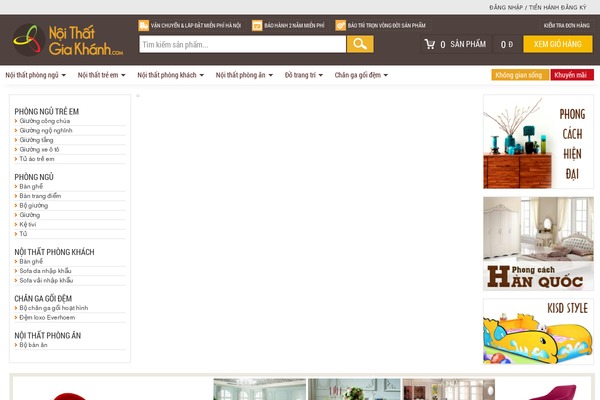600x400 pixels.
Task: Select Kệ tivi in sidebar
Action: [28, 224]
